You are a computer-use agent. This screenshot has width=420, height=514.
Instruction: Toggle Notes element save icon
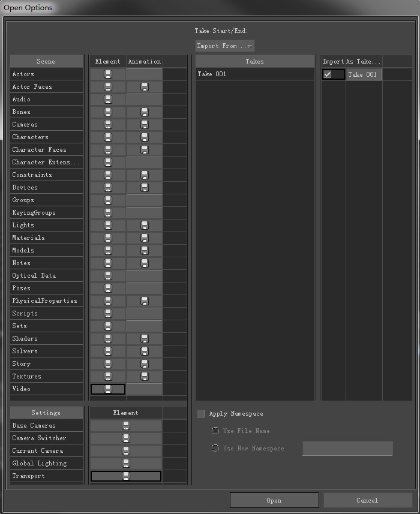[108, 263]
